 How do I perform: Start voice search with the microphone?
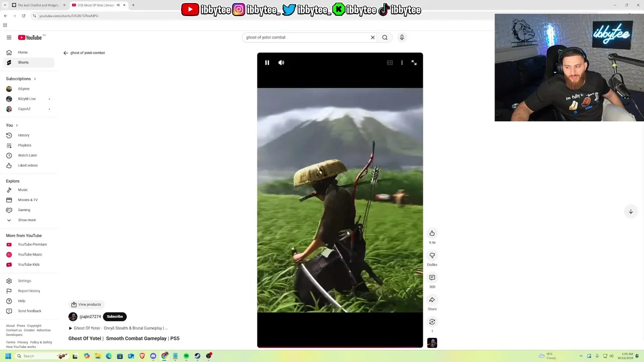tap(401, 37)
